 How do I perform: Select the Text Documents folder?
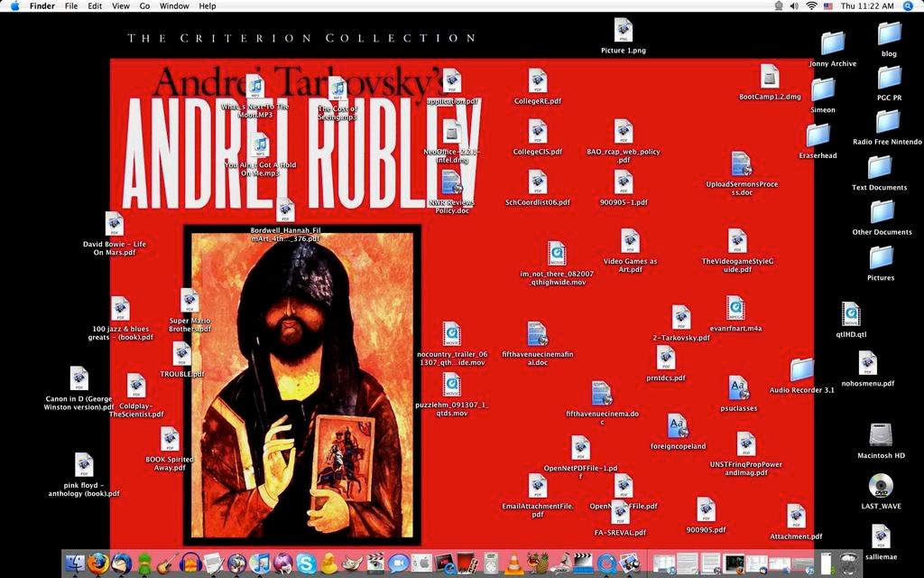click(879, 167)
